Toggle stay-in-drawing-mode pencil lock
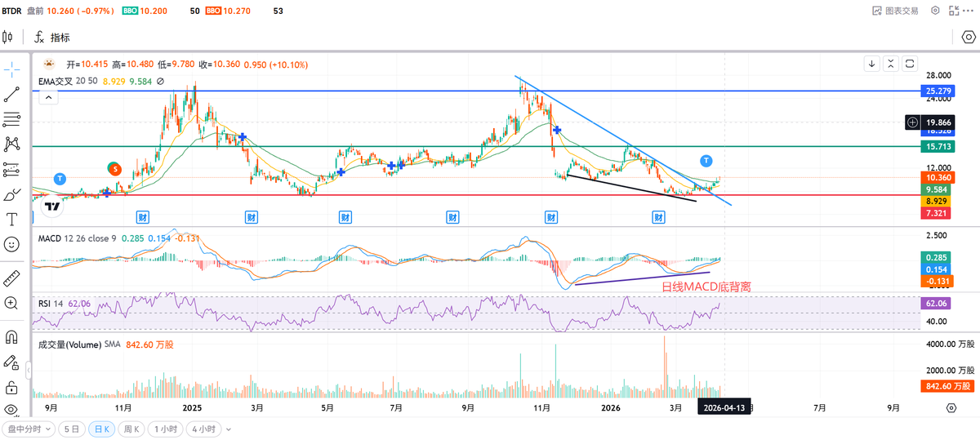Viewport: 980px width, 440px height. [11, 362]
